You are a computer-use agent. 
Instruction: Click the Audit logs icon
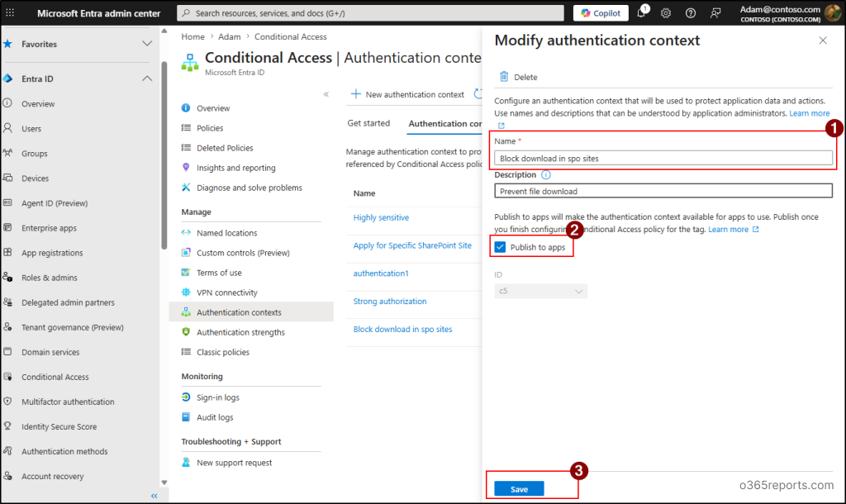[186, 417]
